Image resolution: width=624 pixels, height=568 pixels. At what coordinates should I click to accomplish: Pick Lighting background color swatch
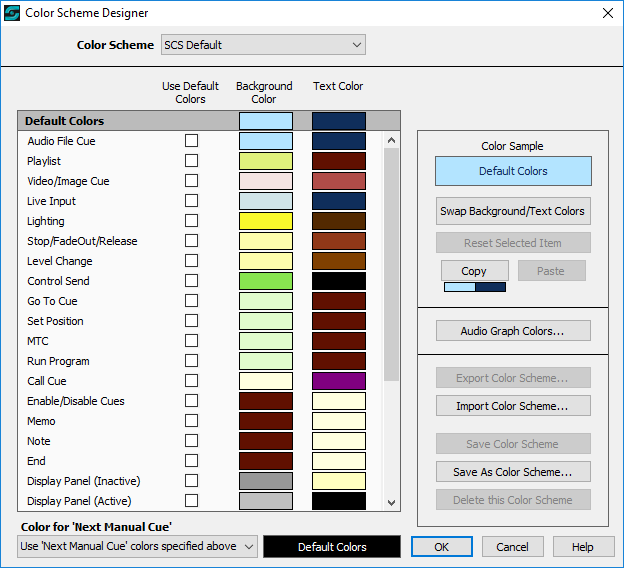(266, 221)
